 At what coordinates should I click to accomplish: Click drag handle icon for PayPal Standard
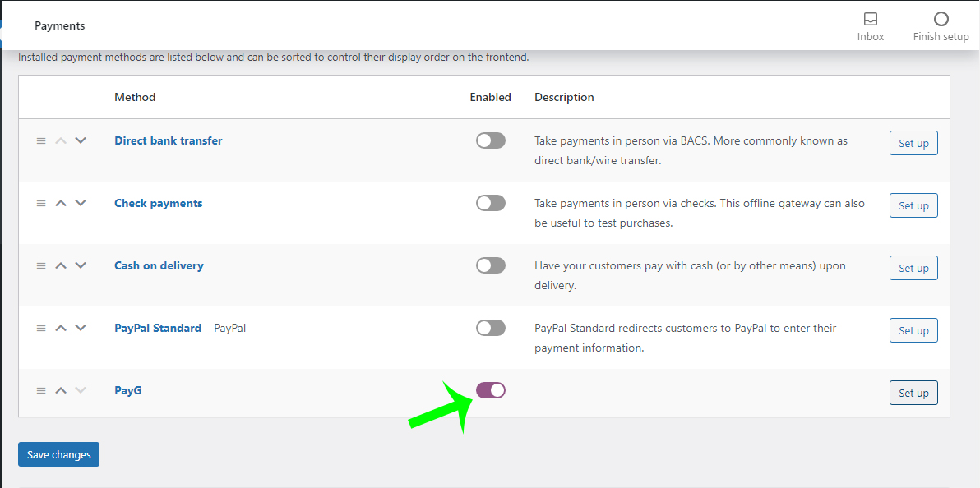coord(41,328)
